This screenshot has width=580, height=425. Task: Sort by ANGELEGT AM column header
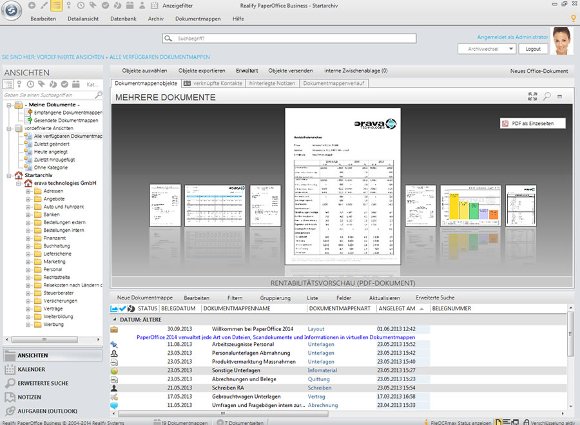(x=397, y=308)
